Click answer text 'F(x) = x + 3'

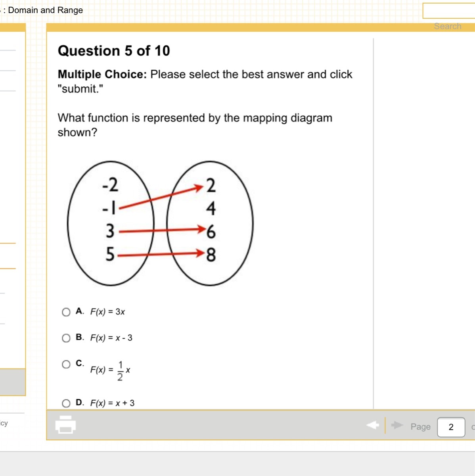[112, 403]
